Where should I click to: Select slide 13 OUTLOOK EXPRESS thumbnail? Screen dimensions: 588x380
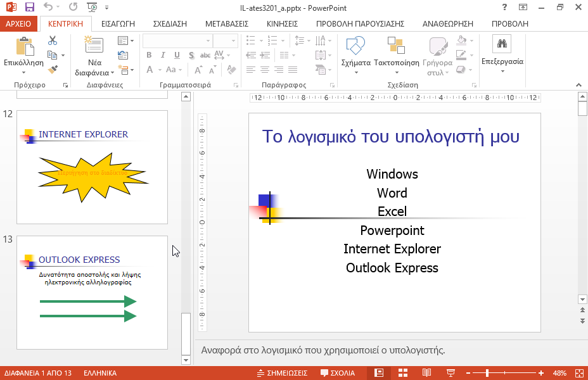[93, 293]
